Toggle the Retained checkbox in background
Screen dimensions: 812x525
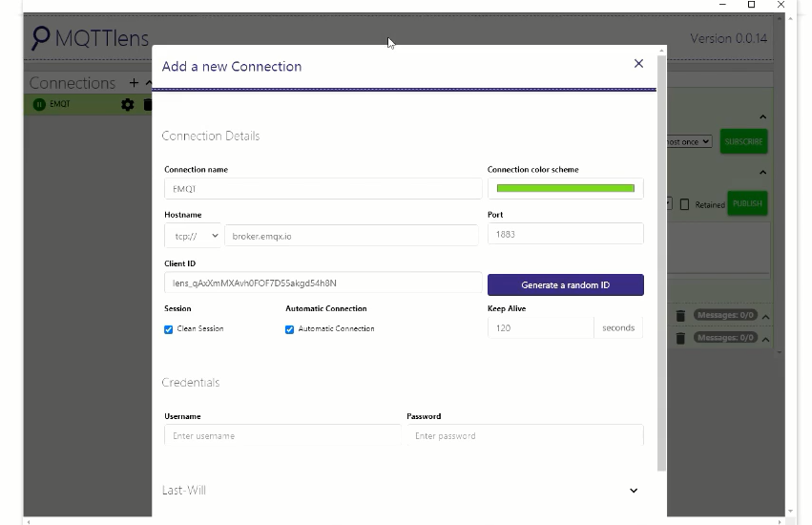(x=684, y=204)
